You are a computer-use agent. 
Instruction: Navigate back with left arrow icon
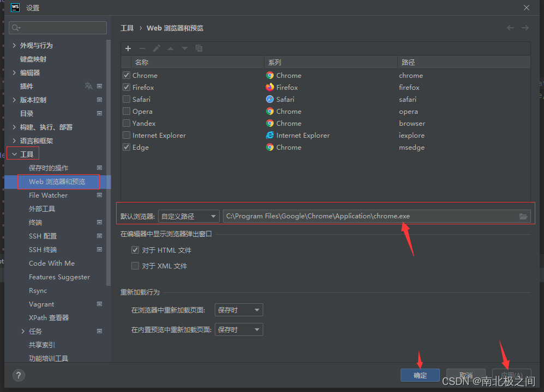(510, 28)
